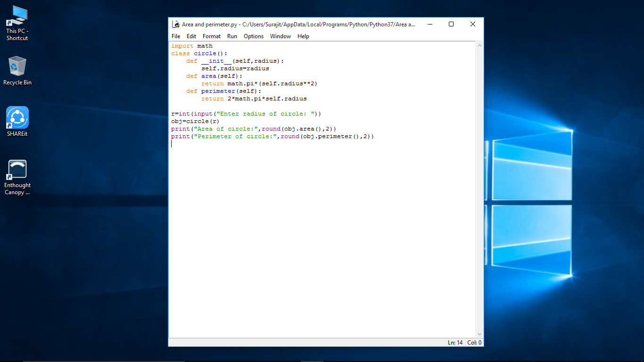Open This PC - Shortcut
The width and height of the screenshot is (644, 362).
click(x=17, y=16)
